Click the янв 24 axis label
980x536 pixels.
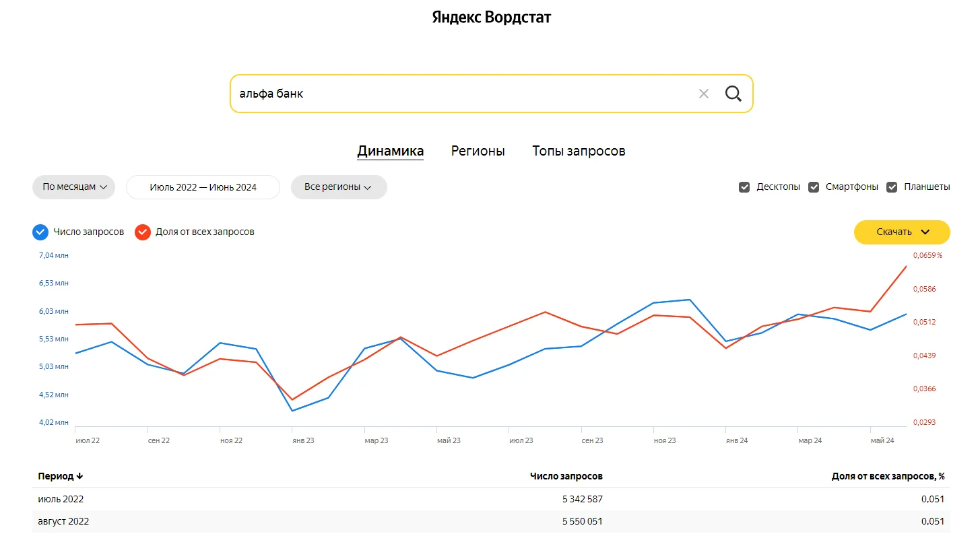pyautogui.click(x=737, y=440)
